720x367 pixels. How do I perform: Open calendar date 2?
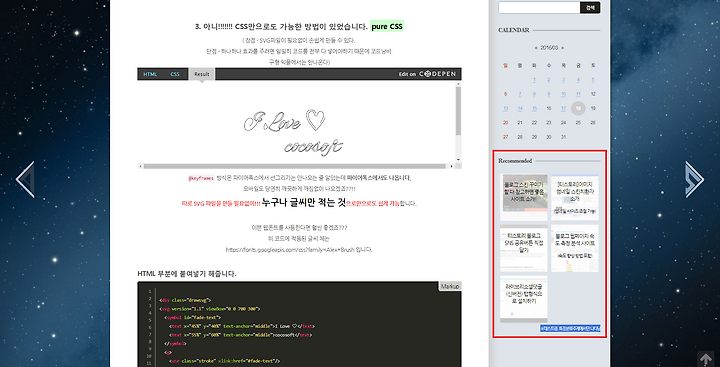point(549,80)
